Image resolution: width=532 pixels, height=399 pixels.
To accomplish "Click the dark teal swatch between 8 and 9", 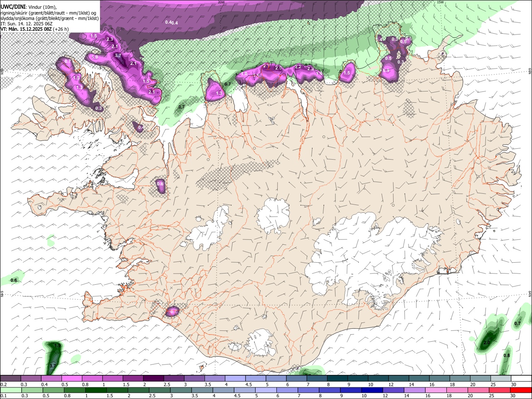I will coord(337,379).
